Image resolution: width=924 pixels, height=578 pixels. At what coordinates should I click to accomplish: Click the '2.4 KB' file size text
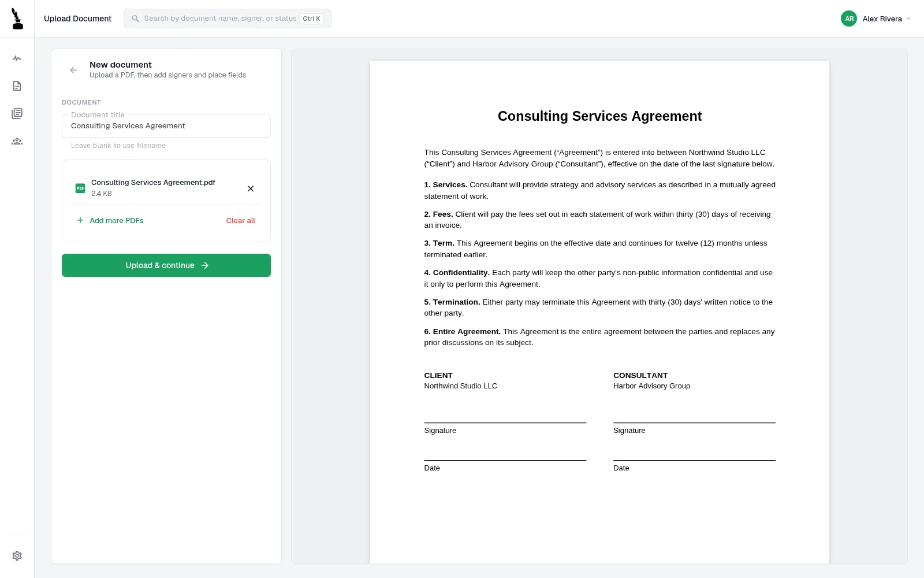[102, 194]
